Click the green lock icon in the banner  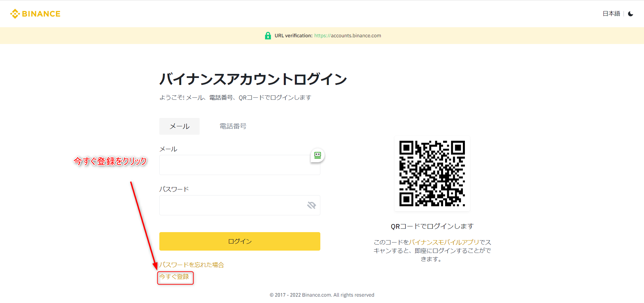click(x=268, y=36)
